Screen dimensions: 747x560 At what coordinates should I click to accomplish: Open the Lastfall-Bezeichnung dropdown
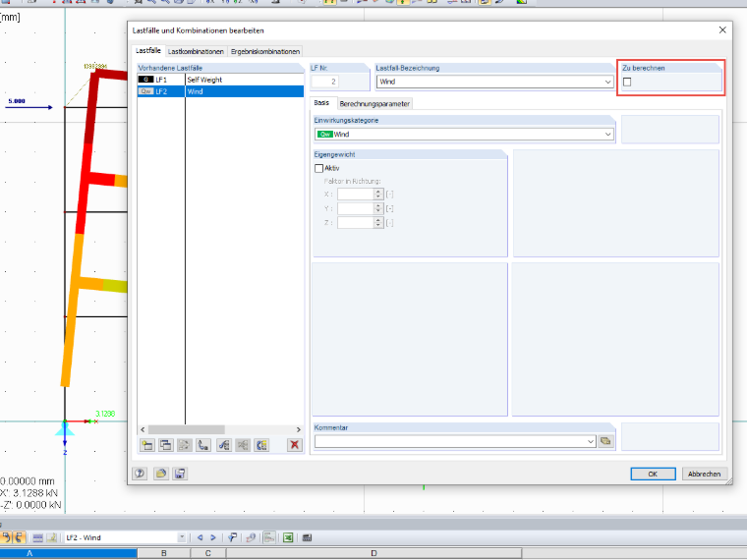coord(607,82)
